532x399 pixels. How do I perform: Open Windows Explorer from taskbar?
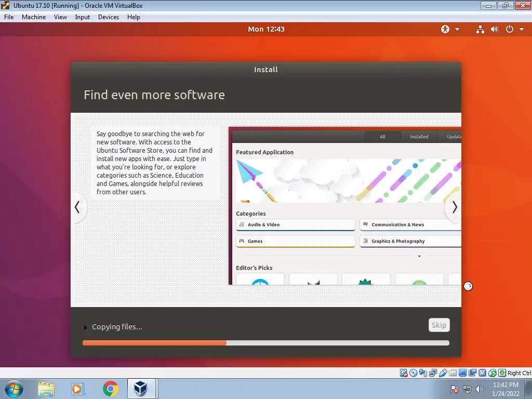pos(46,389)
